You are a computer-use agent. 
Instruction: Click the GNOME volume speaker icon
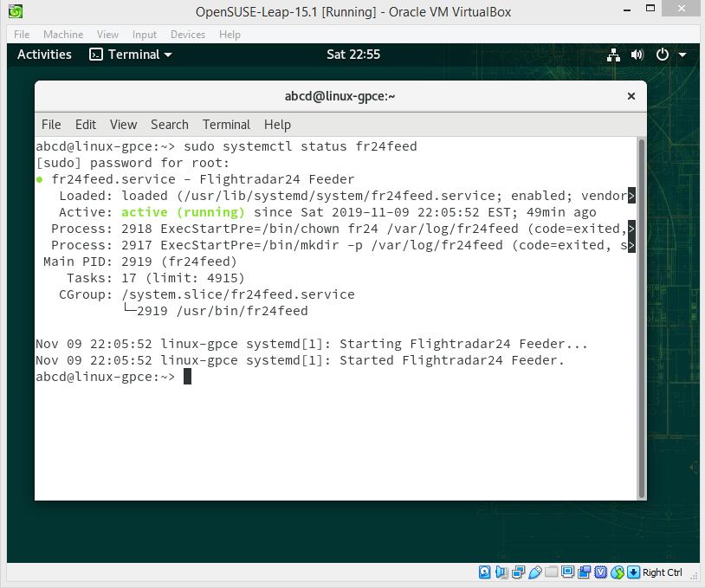[x=637, y=55]
